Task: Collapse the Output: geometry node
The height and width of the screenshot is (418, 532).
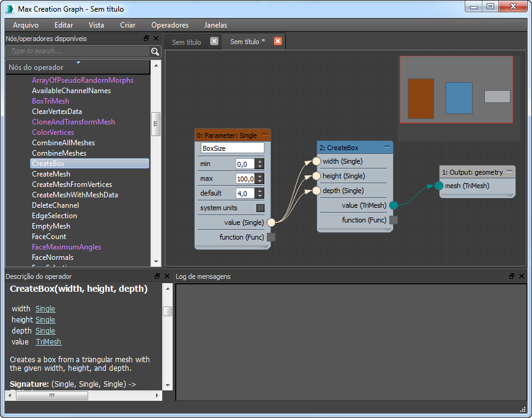Action: pyautogui.click(x=509, y=172)
